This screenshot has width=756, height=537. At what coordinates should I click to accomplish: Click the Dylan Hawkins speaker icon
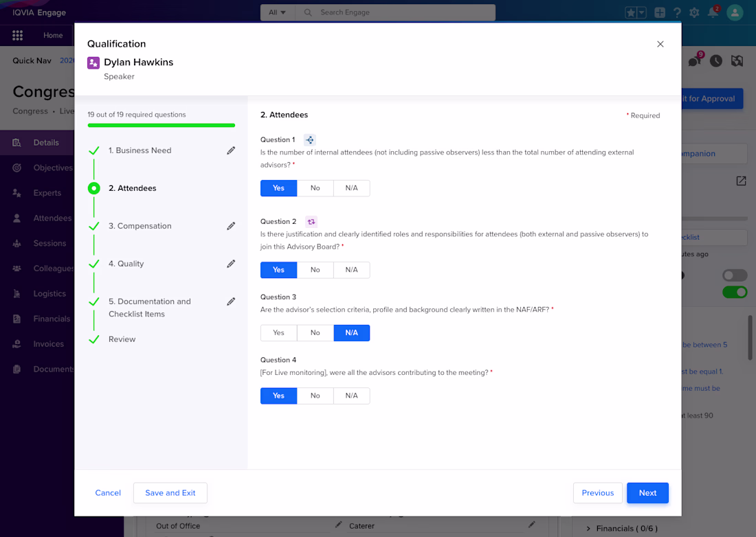coord(93,62)
